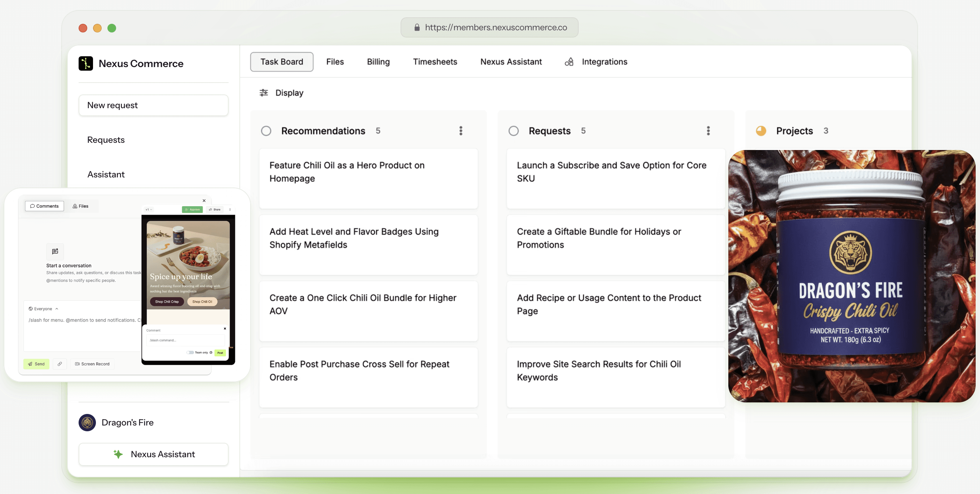Switch to the Timesheets tab
The width and height of the screenshot is (980, 494).
[x=435, y=62]
